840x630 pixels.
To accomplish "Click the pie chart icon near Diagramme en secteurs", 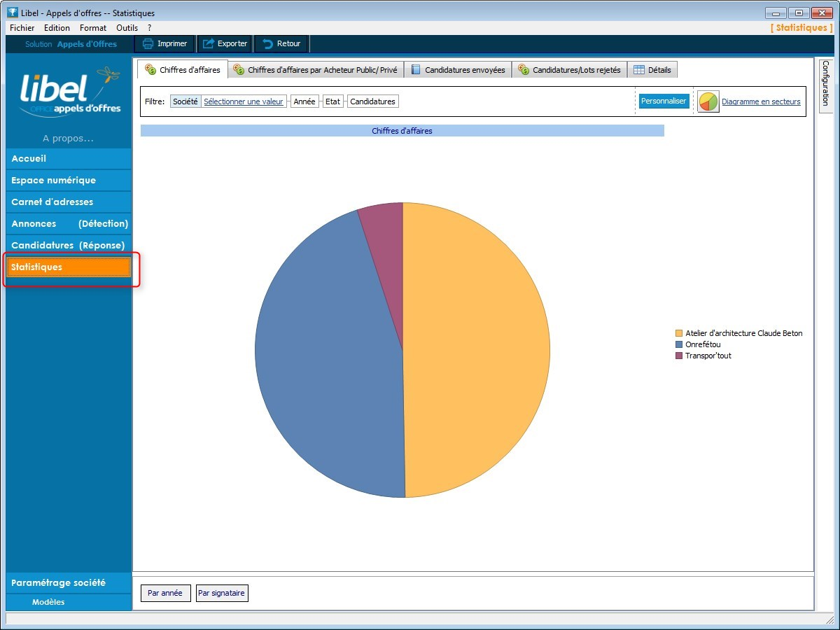I will point(708,101).
